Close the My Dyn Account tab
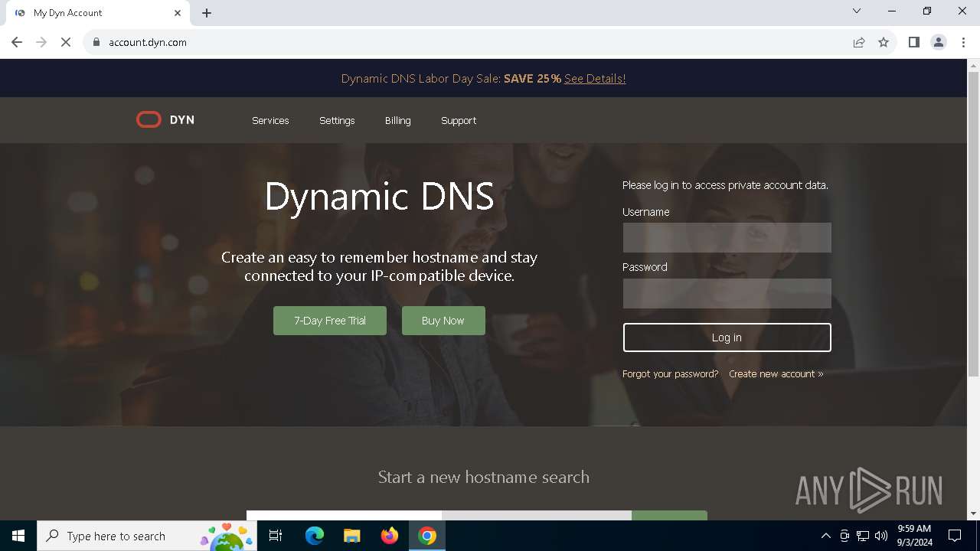980x551 pixels. point(178,13)
